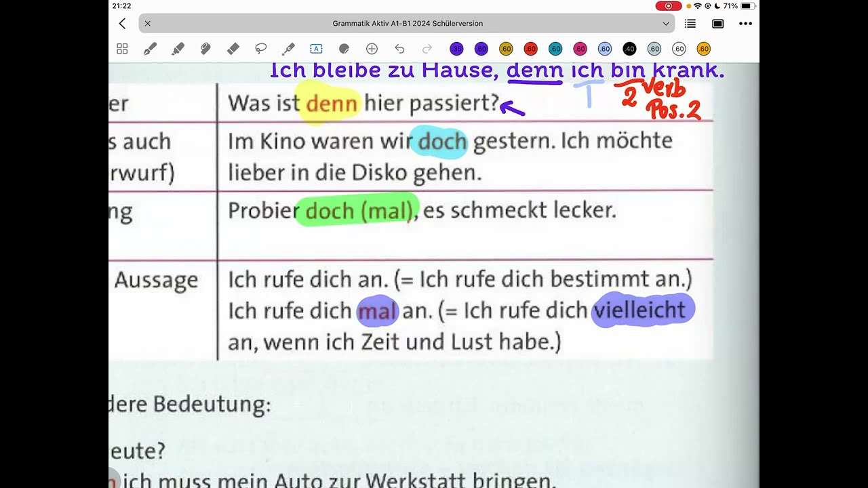Open the outline list icon
This screenshot has width=868, height=488.
pos(690,24)
